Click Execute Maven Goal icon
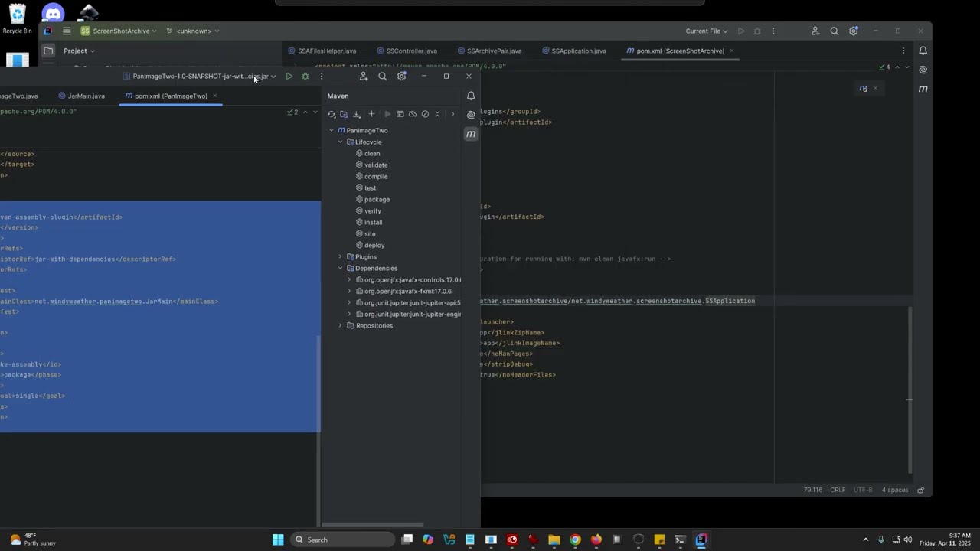Image resolution: width=980 pixels, height=551 pixels. coord(400,114)
